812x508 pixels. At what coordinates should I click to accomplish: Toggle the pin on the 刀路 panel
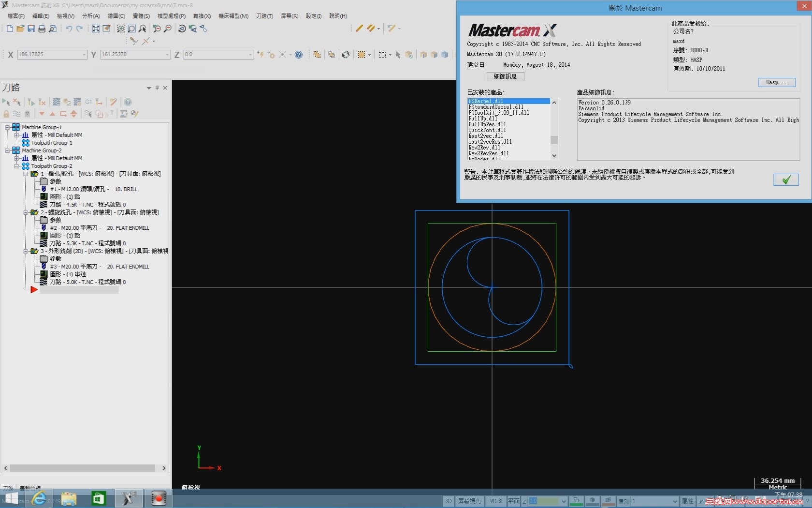coord(157,88)
